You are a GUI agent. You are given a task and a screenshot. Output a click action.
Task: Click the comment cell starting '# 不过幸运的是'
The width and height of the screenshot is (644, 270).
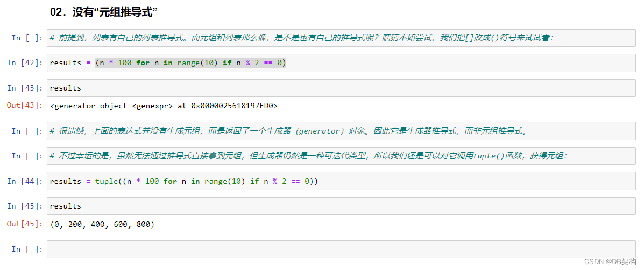click(341, 156)
